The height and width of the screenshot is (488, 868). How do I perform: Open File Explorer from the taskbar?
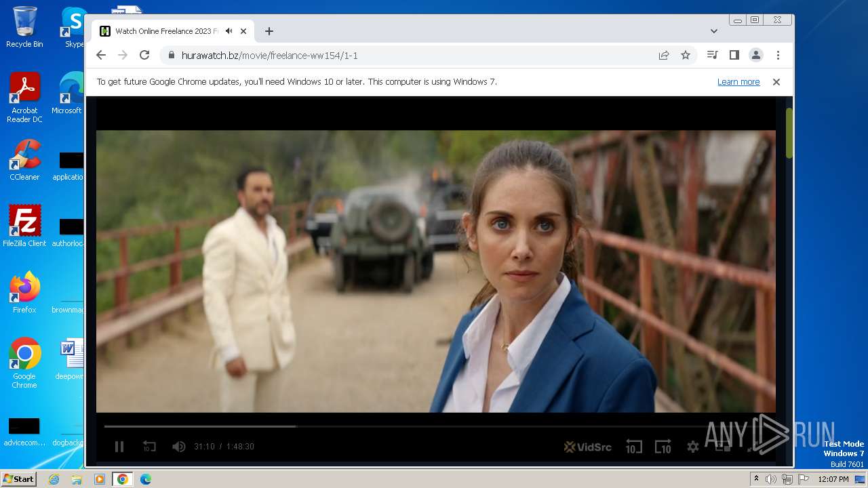(x=77, y=479)
